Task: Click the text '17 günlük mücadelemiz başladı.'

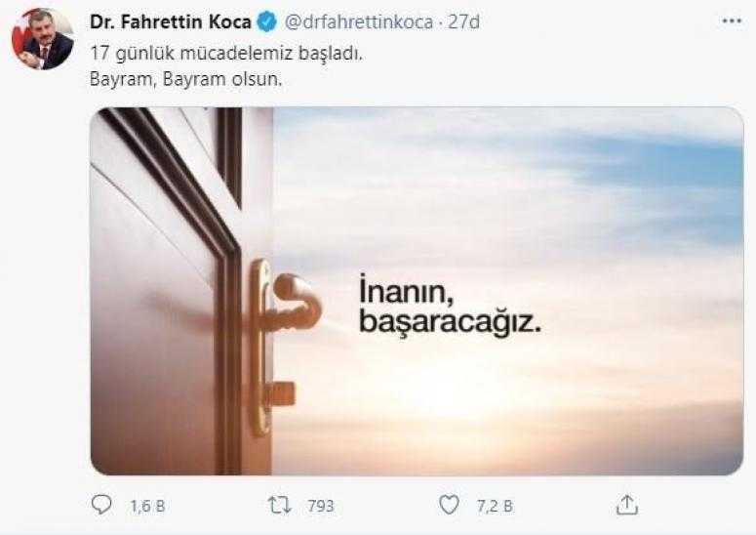Action: [226, 53]
